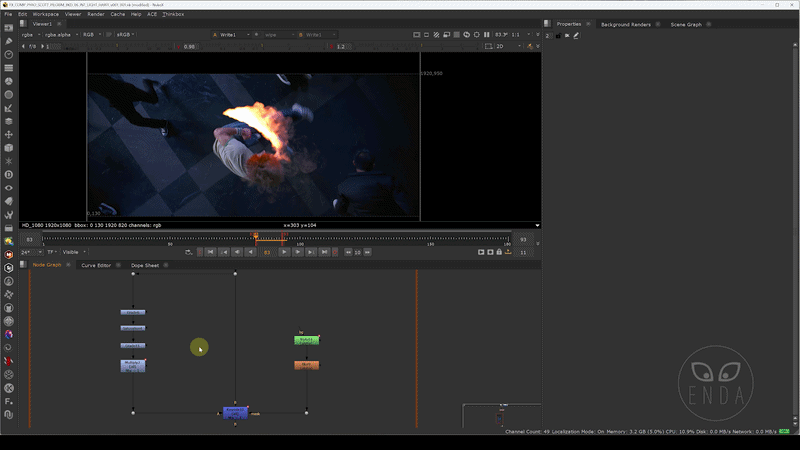Switch to the Scene Graph tab
The width and height of the screenshot is (800, 450).
click(x=686, y=24)
